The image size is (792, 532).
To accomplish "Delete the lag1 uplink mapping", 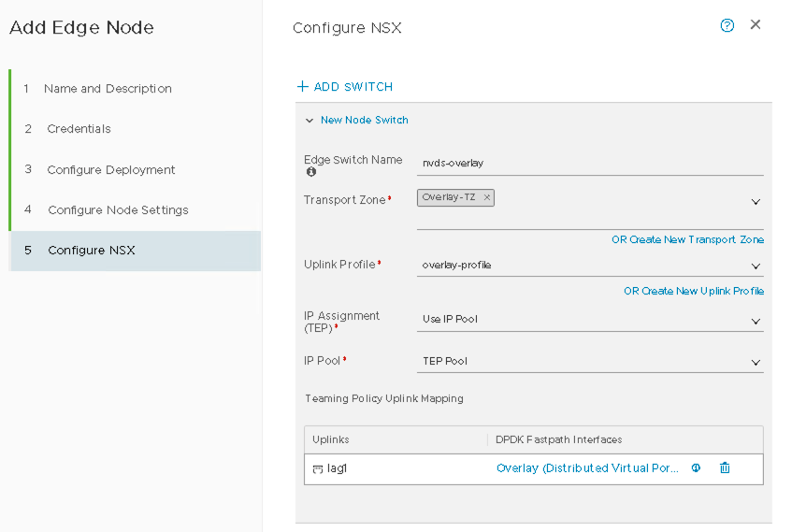I will pos(725,468).
